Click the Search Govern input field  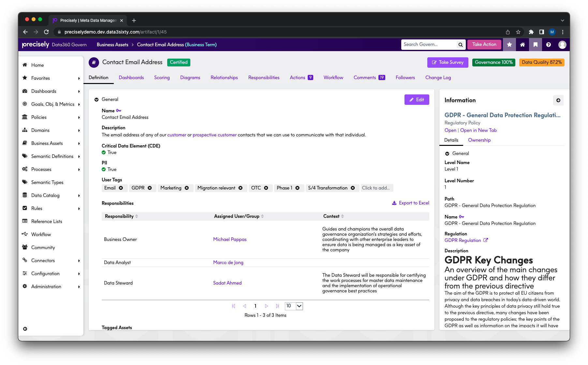click(x=429, y=45)
